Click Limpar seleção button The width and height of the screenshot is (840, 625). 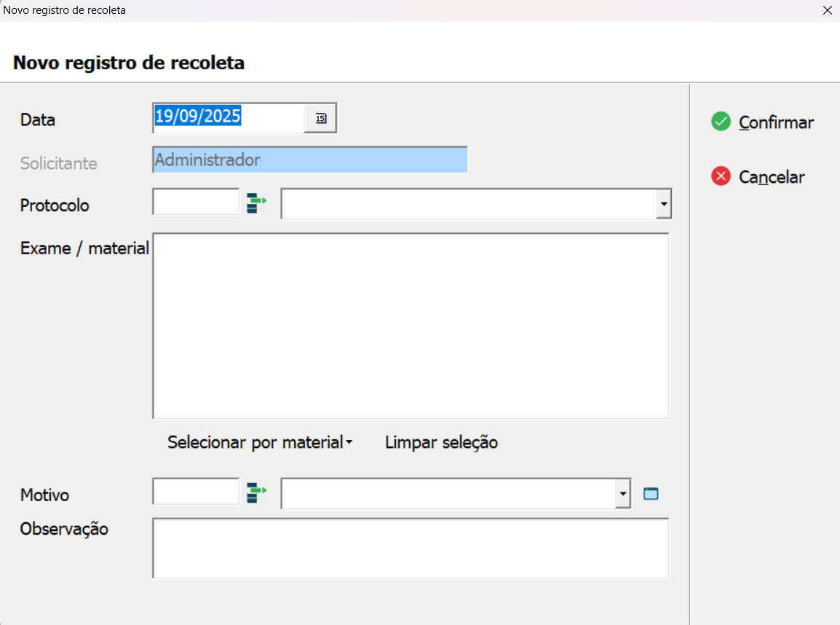[441, 442]
